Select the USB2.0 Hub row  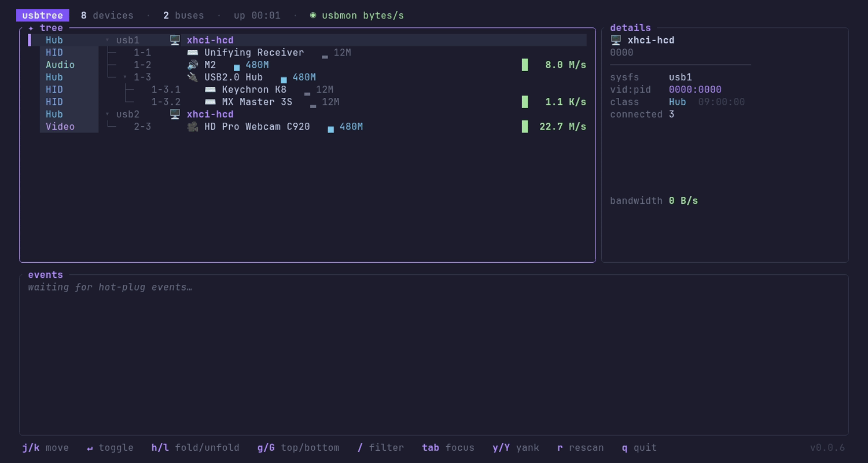[307, 77]
